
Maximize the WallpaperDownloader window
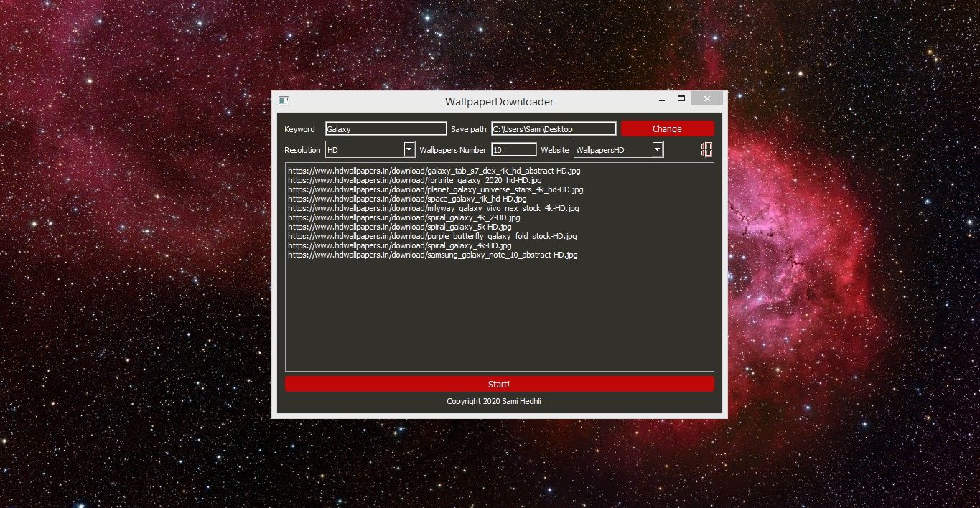tap(681, 98)
